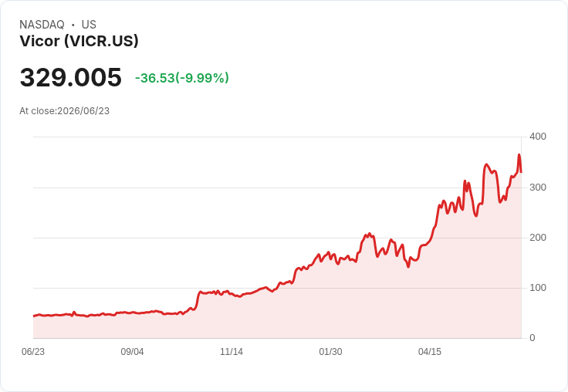Screen dimensions: 568x392
Task: Click the 300 y-axis value label
Action: coord(538,188)
